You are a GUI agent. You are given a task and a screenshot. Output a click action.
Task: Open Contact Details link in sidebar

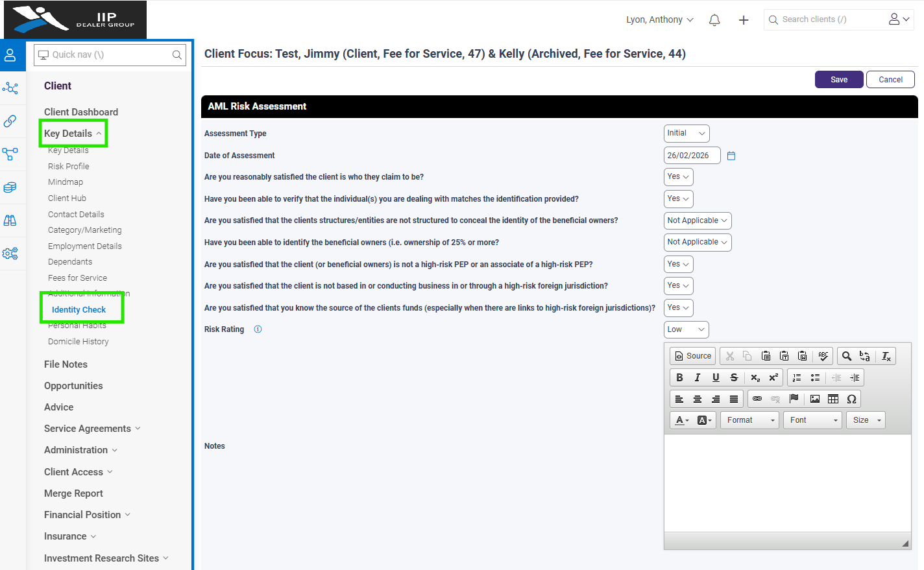[x=76, y=215]
